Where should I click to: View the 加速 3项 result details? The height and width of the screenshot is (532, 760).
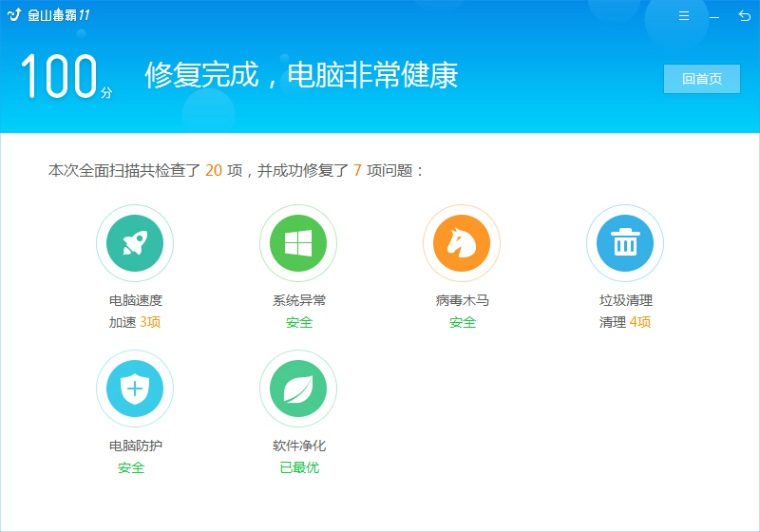pyautogui.click(x=135, y=322)
